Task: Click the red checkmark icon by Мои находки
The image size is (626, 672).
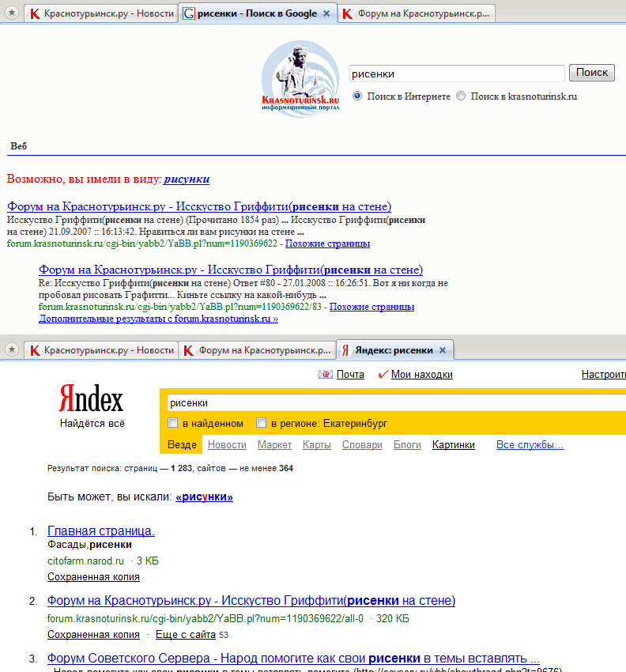Action: point(383,375)
